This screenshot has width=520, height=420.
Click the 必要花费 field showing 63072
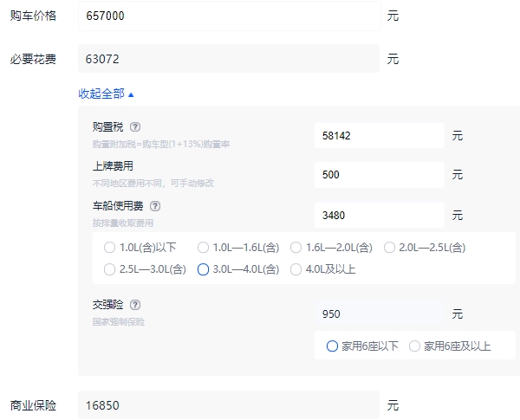tap(229, 59)
